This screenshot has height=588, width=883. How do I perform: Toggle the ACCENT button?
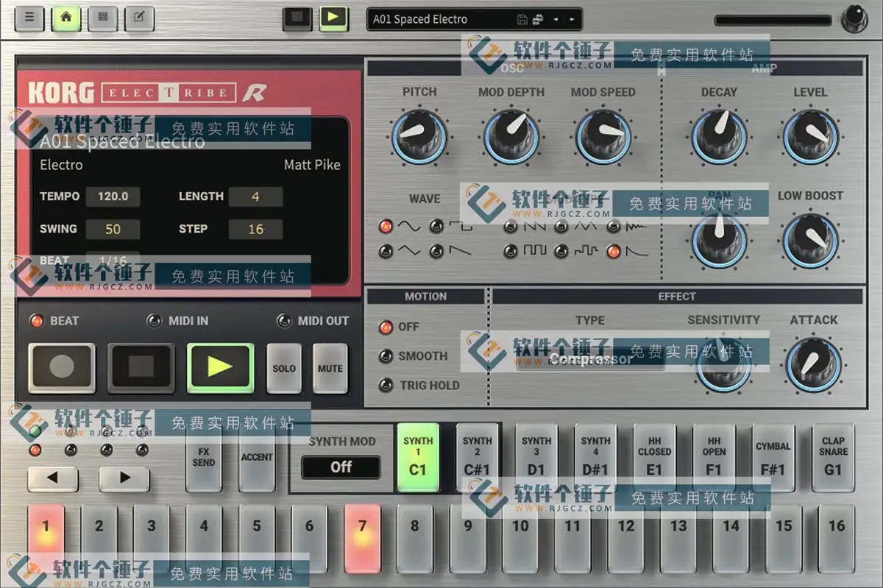[257, 458]
